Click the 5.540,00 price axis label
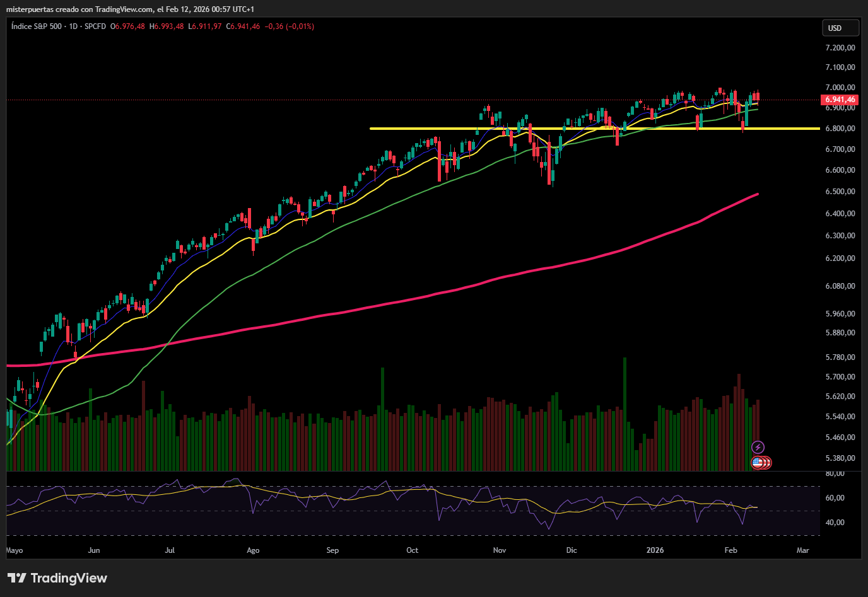Screen dimensions: 868x597 pyautogui.click(x=840, y=417)
